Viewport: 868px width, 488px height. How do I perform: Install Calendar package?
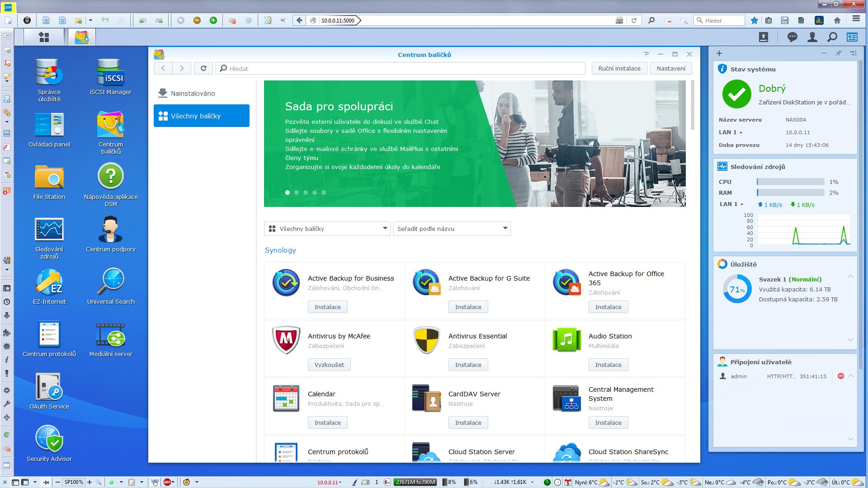[328, 422]
